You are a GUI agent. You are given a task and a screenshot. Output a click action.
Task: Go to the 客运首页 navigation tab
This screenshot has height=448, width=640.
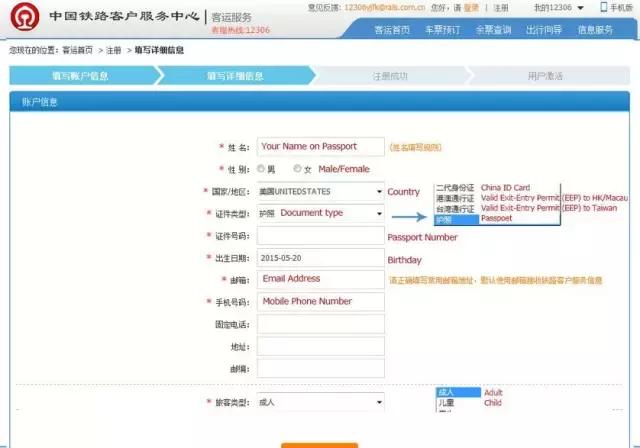coord(392,30)
